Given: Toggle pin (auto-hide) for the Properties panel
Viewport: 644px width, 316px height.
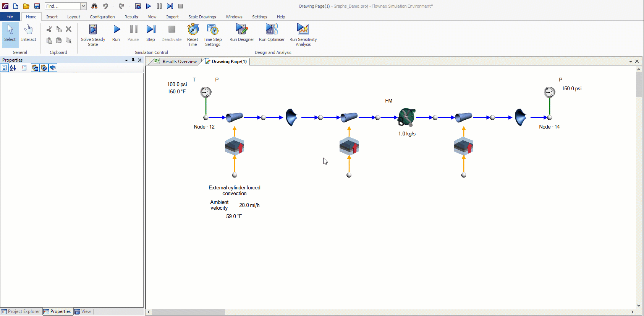Looking at the screenshot, I should click(133, 60).
